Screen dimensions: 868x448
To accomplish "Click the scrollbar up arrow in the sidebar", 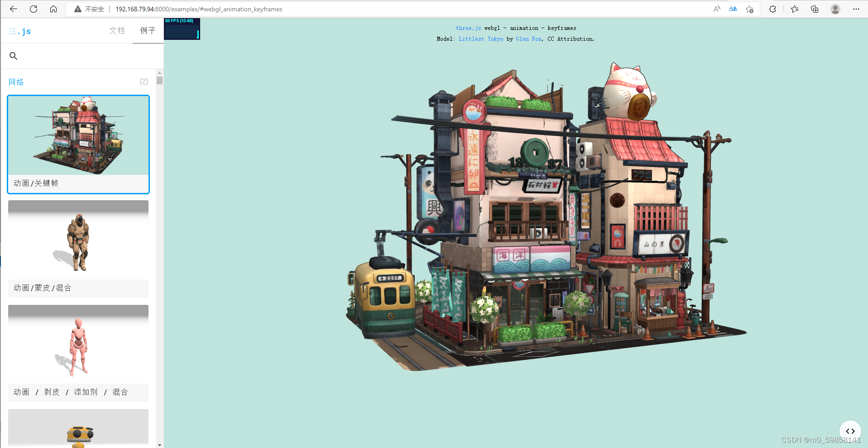I will 159,72.
